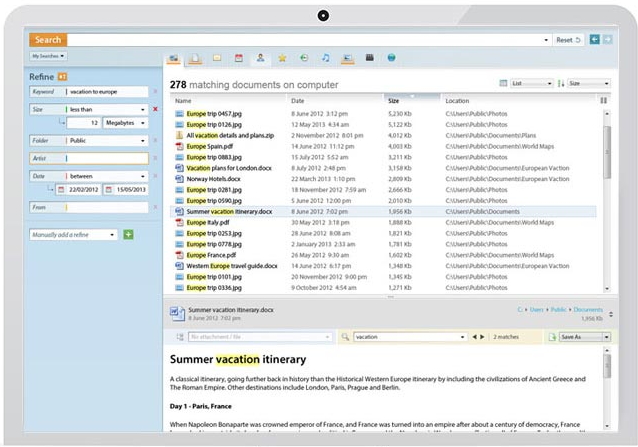Expand the preview pane header toggle
The width and height of the screenshot is (638, 447).
[611, 314]
